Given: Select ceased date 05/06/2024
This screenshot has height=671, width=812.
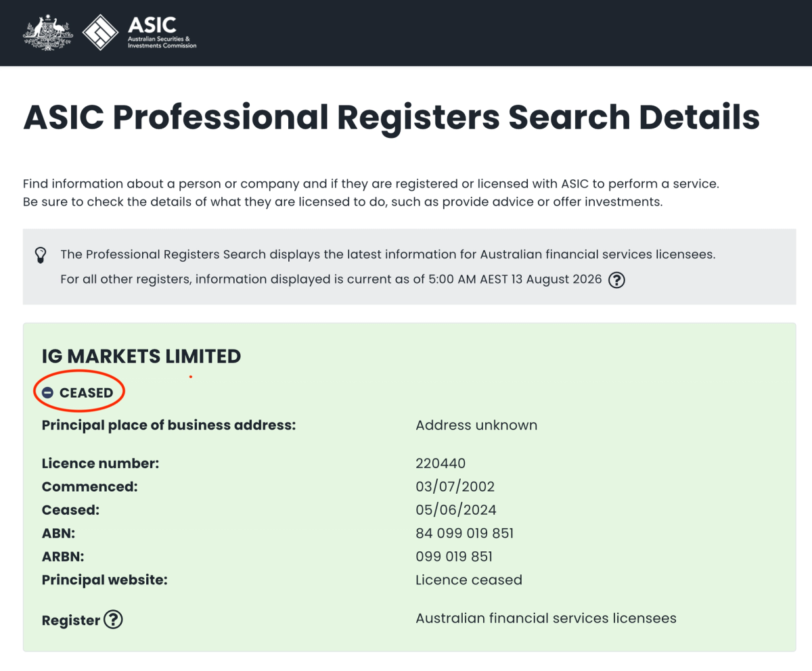Looking at the screenshot, I should tap(456, 510).
